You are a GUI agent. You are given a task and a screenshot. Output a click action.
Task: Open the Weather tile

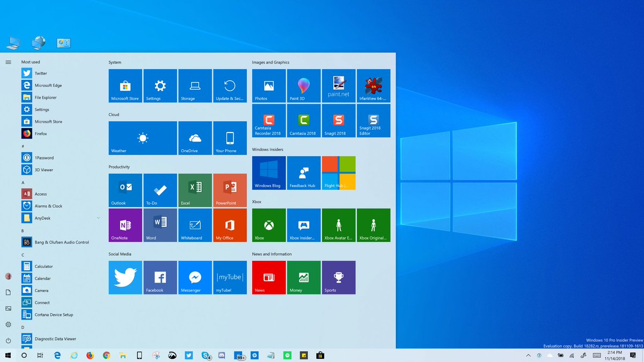click(x=143, y=138)
